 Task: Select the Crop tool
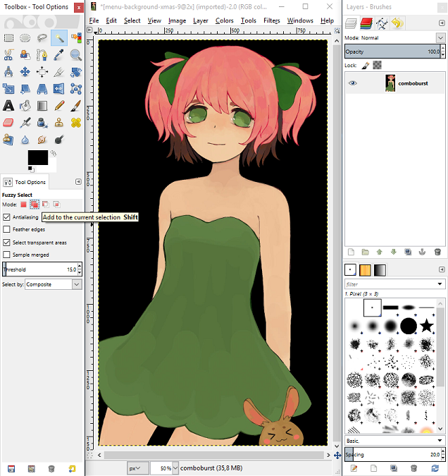tap(59, 72)
